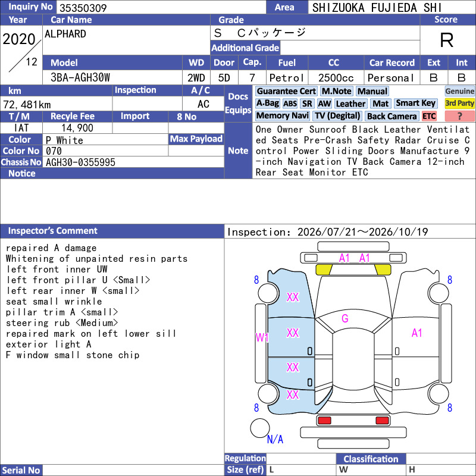This screenshot has width=476, height=476.
Task: Select the red ETC badge
Action: point(429,116)
